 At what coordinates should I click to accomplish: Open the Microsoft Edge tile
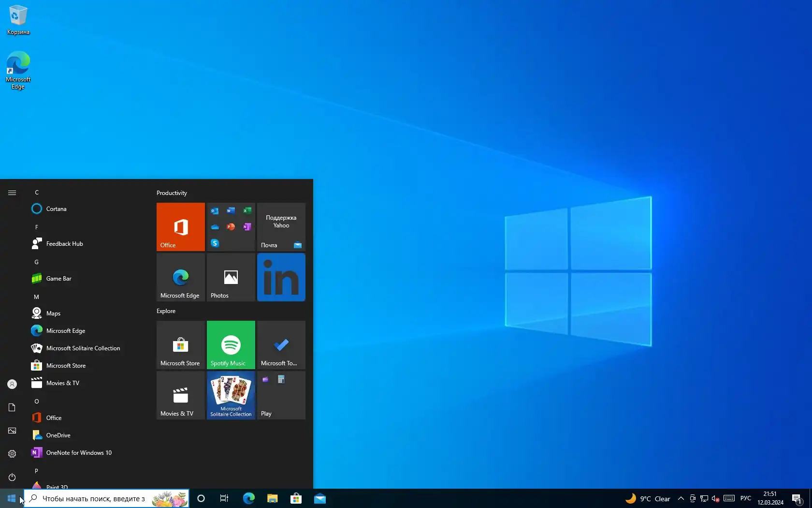pos(181,277)
